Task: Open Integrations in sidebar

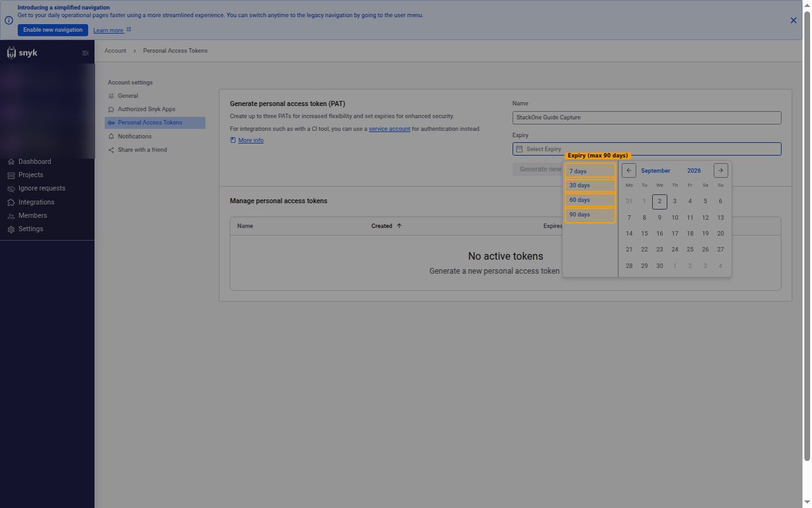Action: click(36, 202)
